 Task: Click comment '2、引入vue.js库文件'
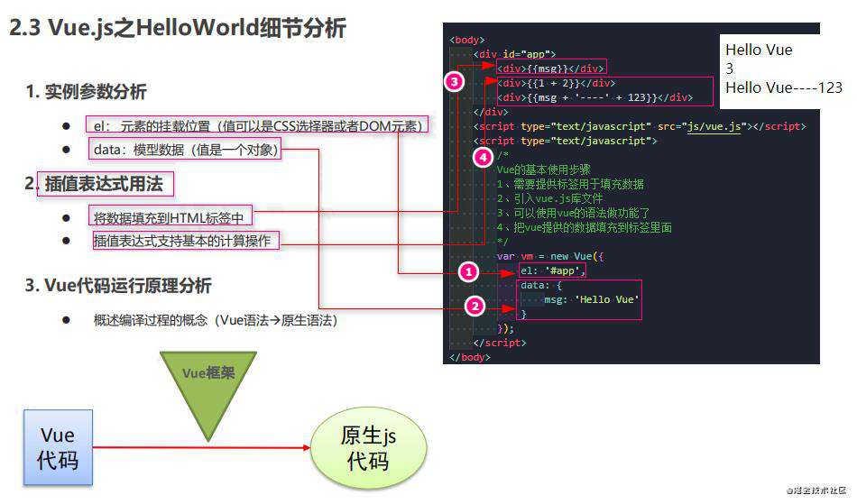550,198
